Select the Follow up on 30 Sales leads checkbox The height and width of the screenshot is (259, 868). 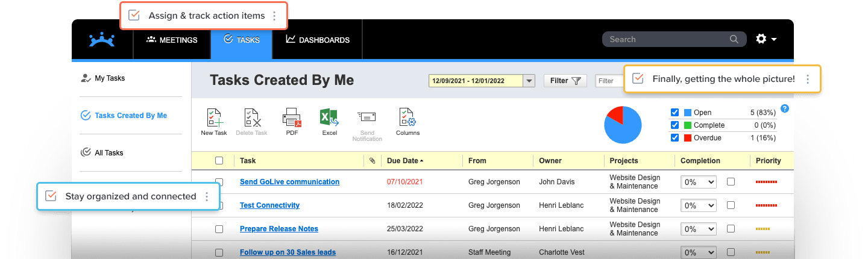(219, 252)
